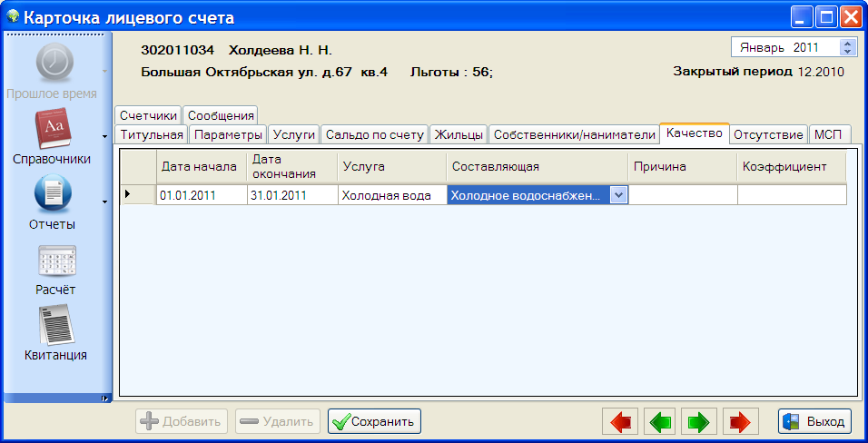Click the Коэффициент column header
This screenshot has height=443, width=868.
[x=792, y=167]
